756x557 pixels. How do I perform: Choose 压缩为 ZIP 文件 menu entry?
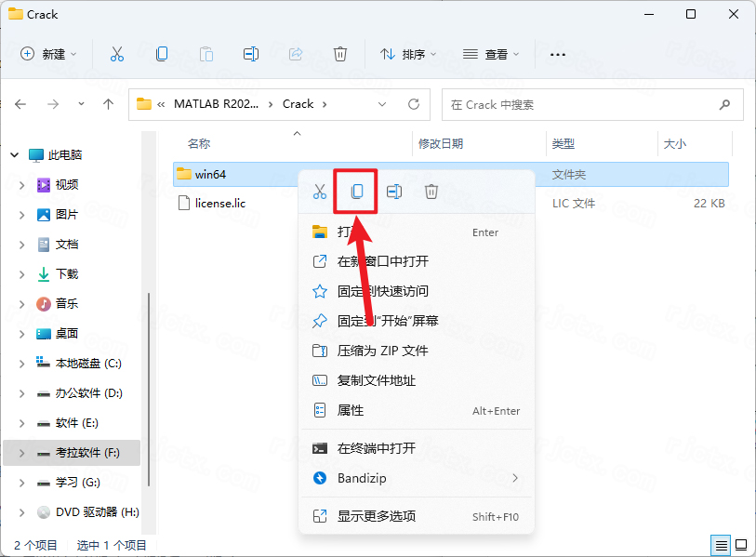point(382,351)
